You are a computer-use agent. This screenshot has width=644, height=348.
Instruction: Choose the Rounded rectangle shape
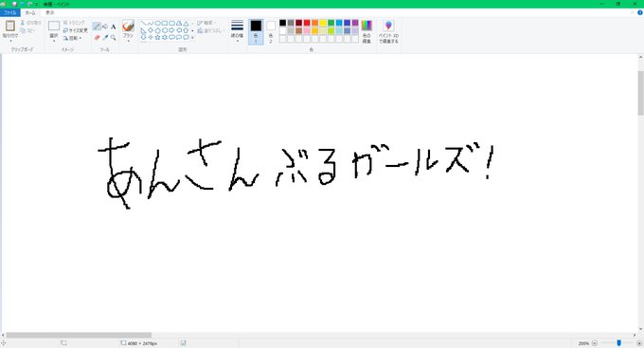171,24
